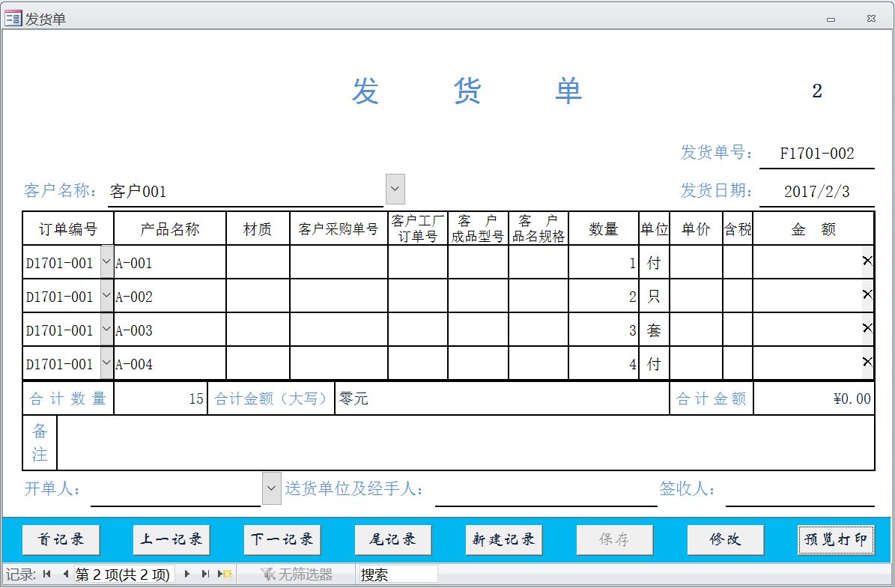
Task: Jump to last record via navigator arrow
Action: pyautogui.click(x=205, y=575)
